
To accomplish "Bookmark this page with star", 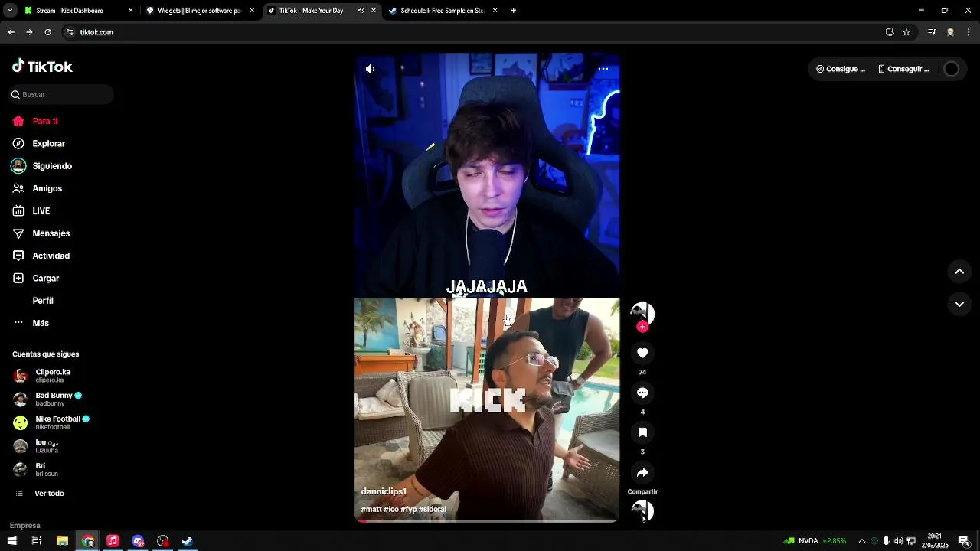I will point(906,32).
